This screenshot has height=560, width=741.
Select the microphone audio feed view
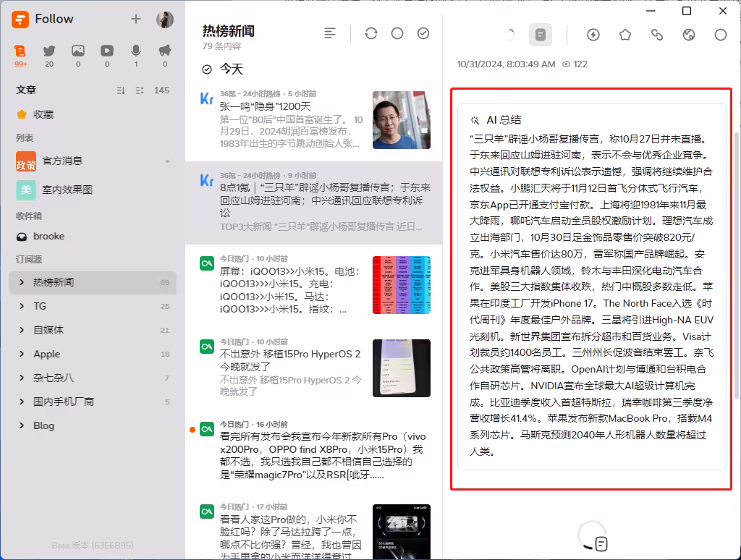point(136,51)
